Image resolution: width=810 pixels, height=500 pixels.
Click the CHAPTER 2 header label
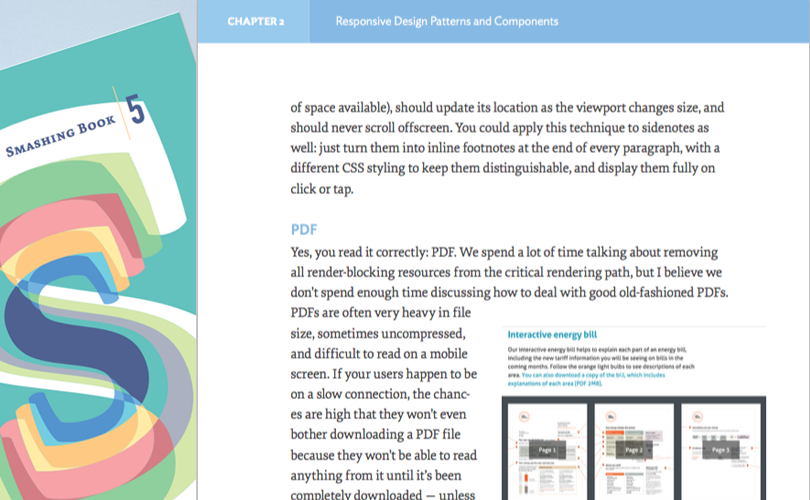click(x=255, y=22)
